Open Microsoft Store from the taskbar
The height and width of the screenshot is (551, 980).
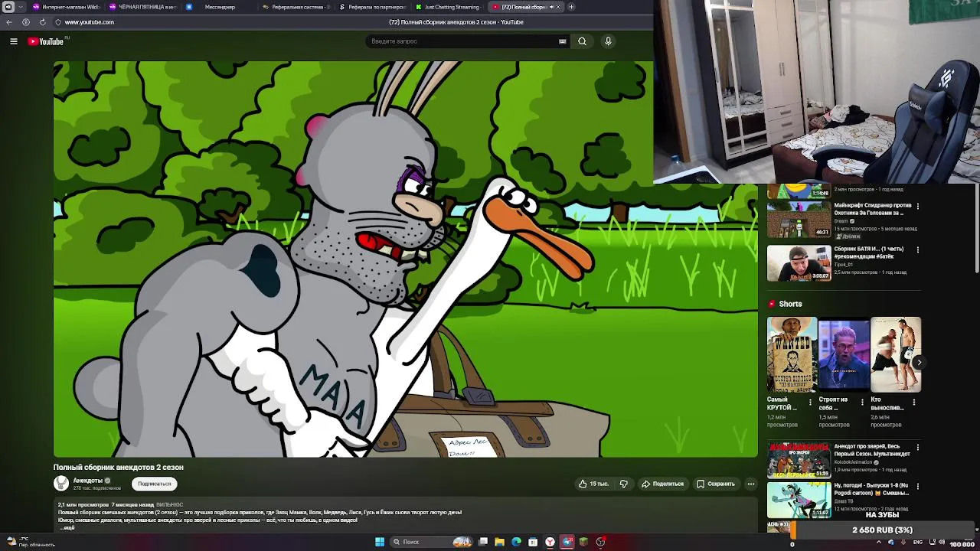point(533,542)
